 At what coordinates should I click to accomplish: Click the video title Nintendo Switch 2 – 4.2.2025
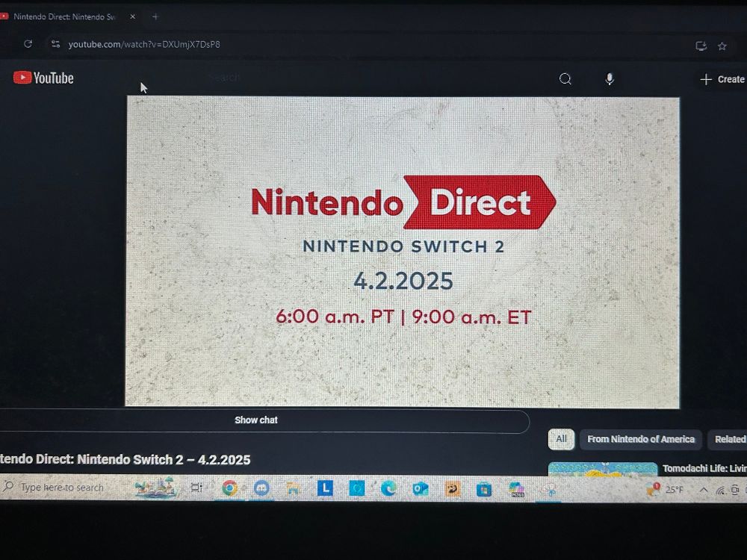(x=125, y=459)
